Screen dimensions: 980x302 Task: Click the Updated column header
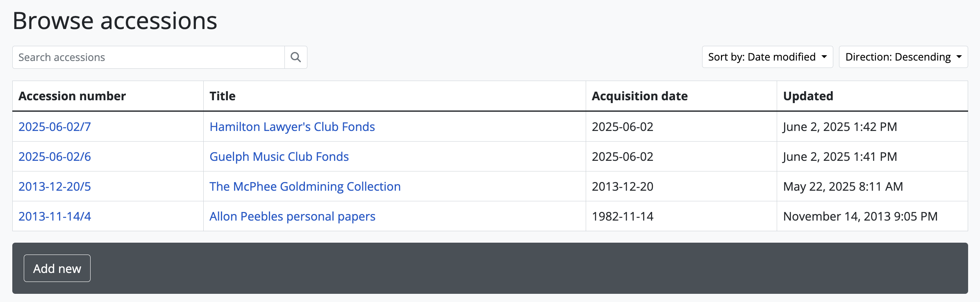[x=808, y=96]
